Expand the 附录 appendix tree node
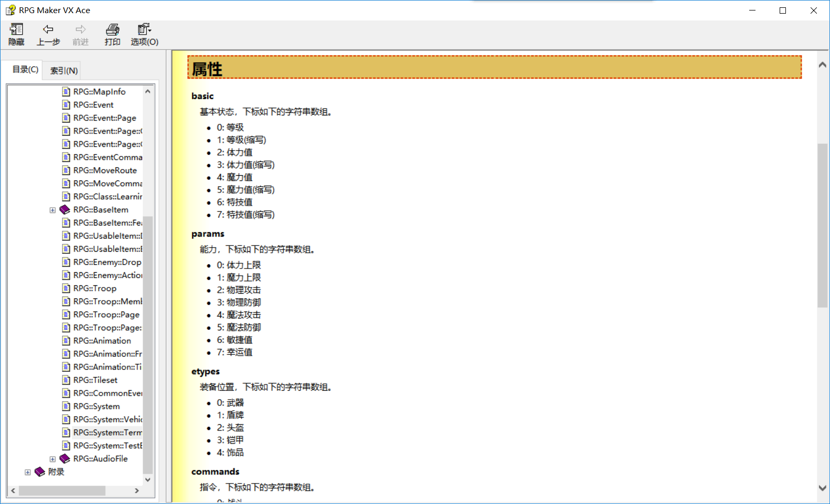Image resolution: width=830 pixels, height=504 pixels. (28, 472)
